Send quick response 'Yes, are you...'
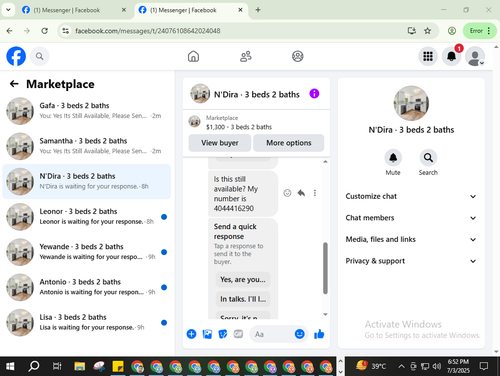This screenshot has height=376, width=500. click(243, 280)
